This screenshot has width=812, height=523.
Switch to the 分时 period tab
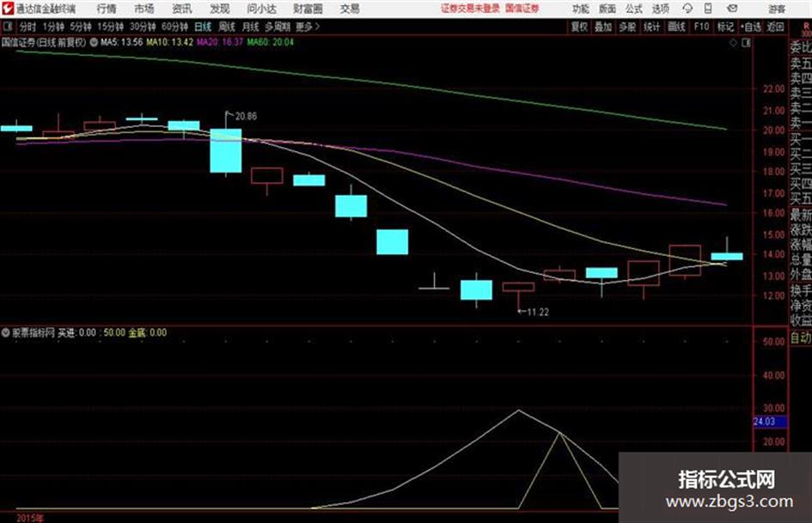pos(28,27)
